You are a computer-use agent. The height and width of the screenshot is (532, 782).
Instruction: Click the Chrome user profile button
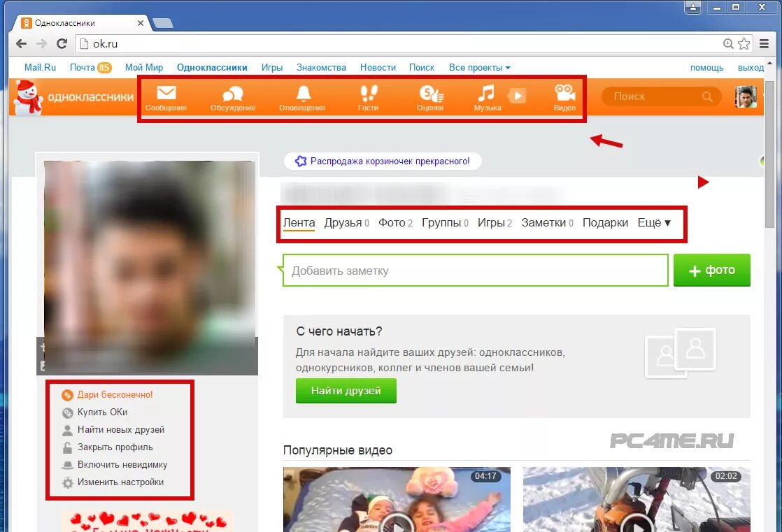click(x=693, y=7)
